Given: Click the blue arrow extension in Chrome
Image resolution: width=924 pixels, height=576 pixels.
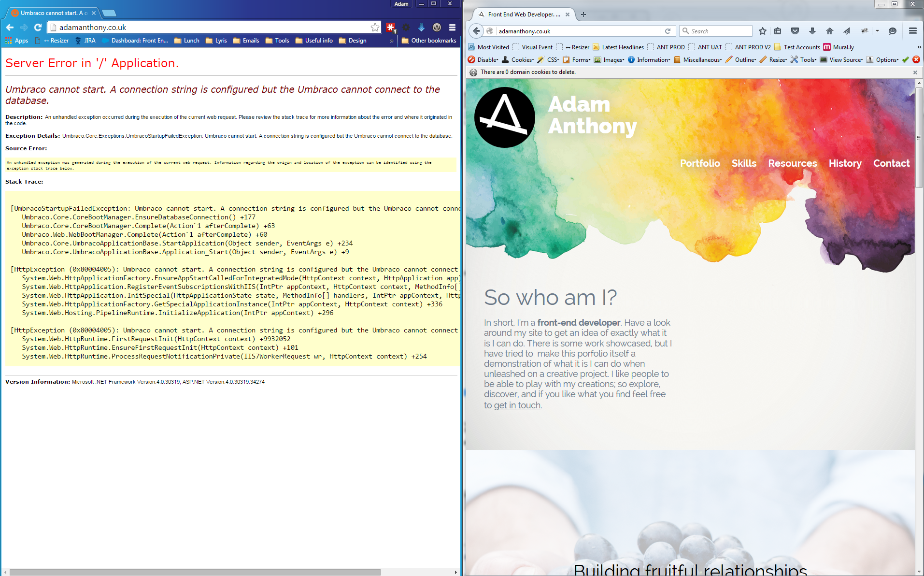Looking at the screenshot, I should point(421,28).
